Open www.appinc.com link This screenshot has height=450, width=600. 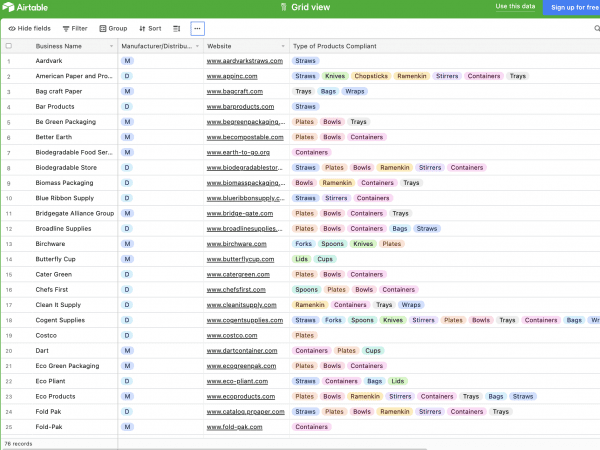232,76
